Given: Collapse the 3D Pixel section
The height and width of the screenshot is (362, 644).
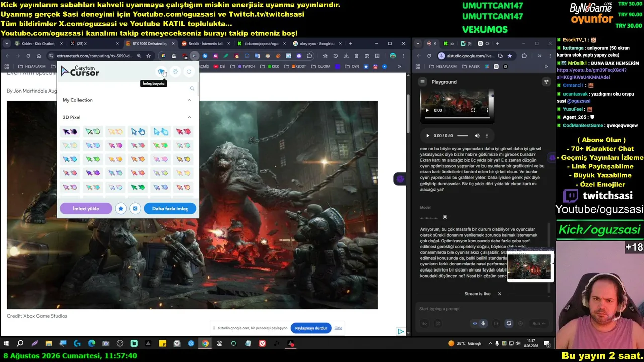Looking at the screenshot, I should point(189,117).
